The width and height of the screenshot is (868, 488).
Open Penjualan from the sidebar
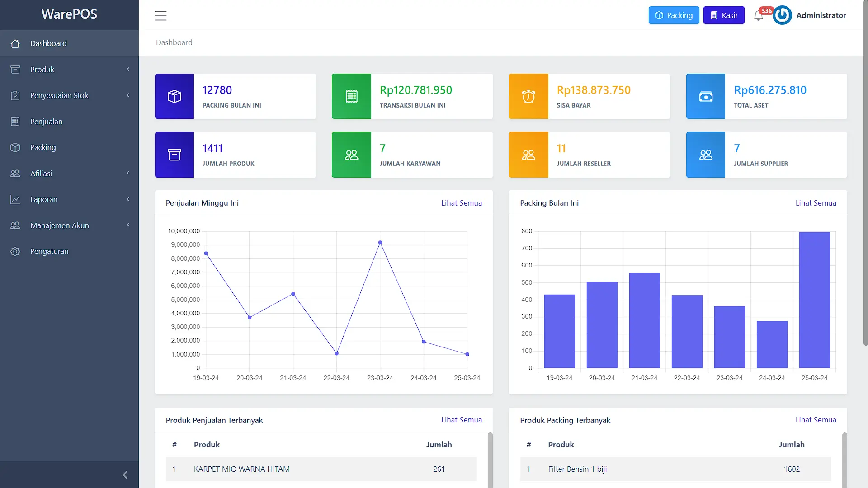47,122
